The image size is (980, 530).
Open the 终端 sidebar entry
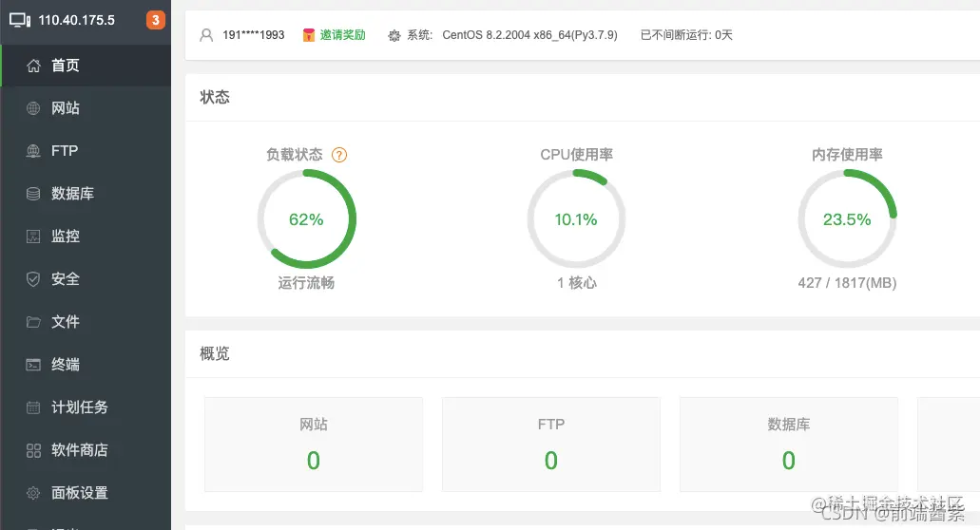[x=86, y=365]
